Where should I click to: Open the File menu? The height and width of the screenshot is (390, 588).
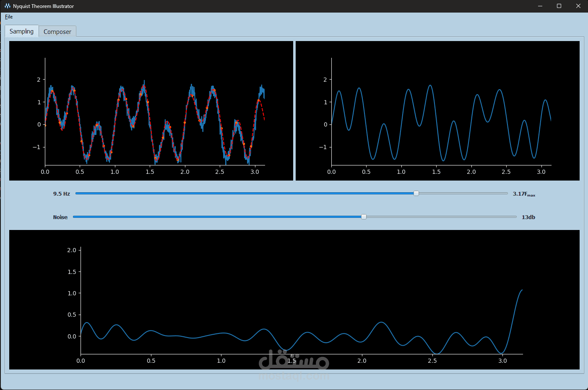[9, 17]
